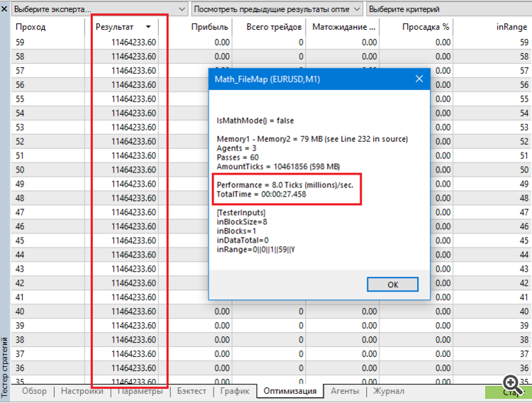Click result 11464233.60 in row 47
The image size is (532, 403).
[133, 213]
